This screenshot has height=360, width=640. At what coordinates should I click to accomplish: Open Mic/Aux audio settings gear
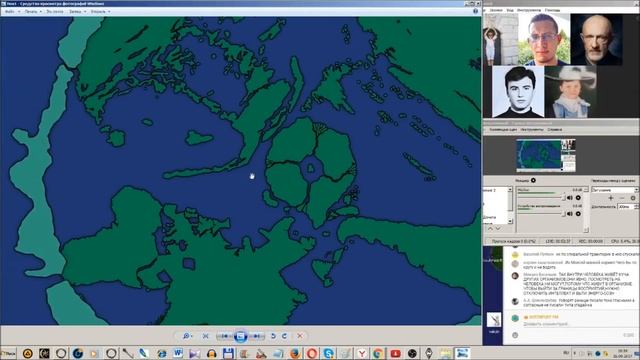pos(578,198)
